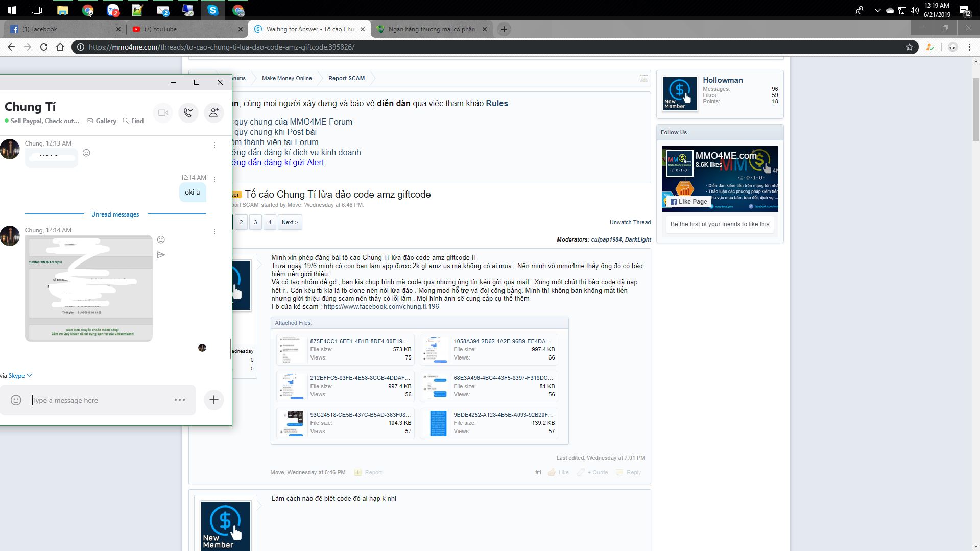Open attachment 1058A394-2D62-4A2E thumbnail
Screen dimensions: 980x551
point(436,349)
